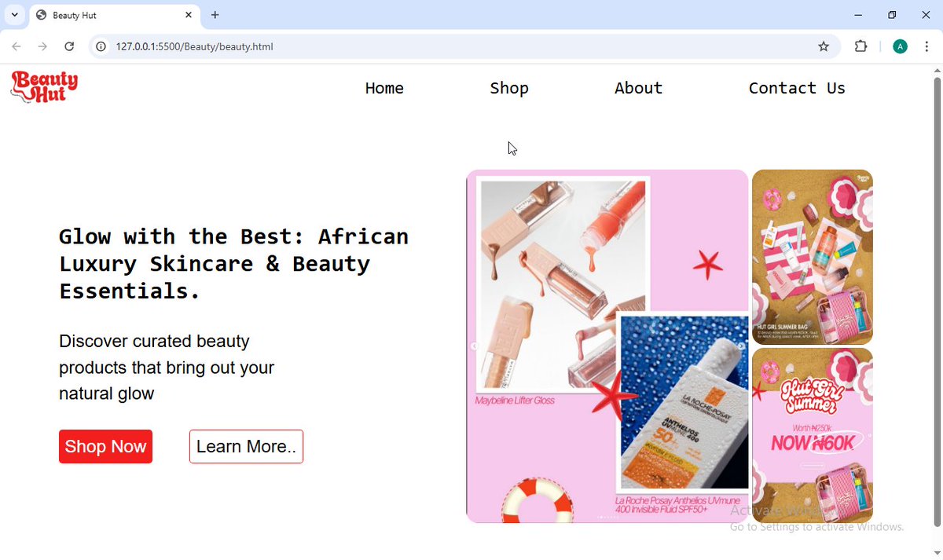943x560 pixels.
Task: Click the carousel's right arrow
Action: pos(740,346)
